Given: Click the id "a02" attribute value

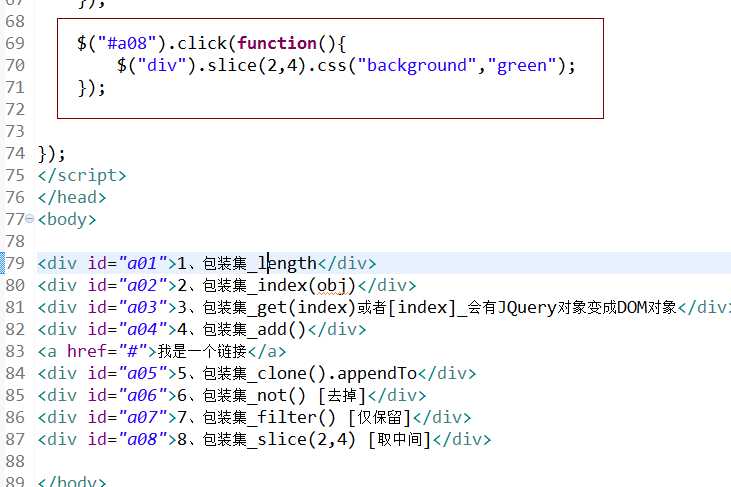Looking at the screenshot, I should coord(144,285).
